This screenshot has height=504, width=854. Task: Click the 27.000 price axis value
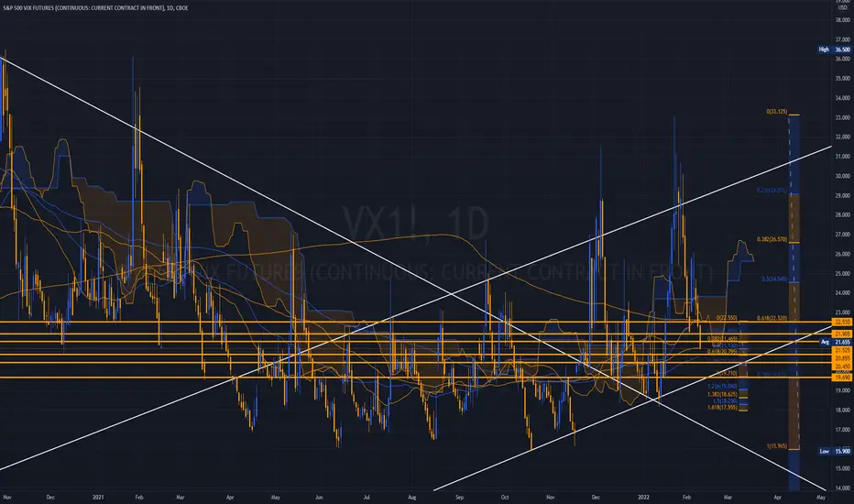(x=843, y=235)
